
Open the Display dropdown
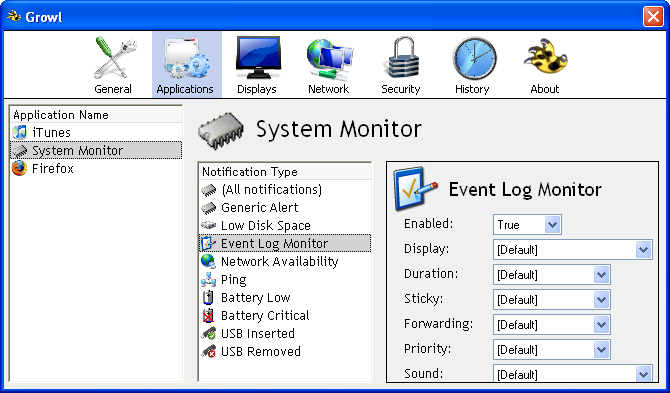click(573, 249)
